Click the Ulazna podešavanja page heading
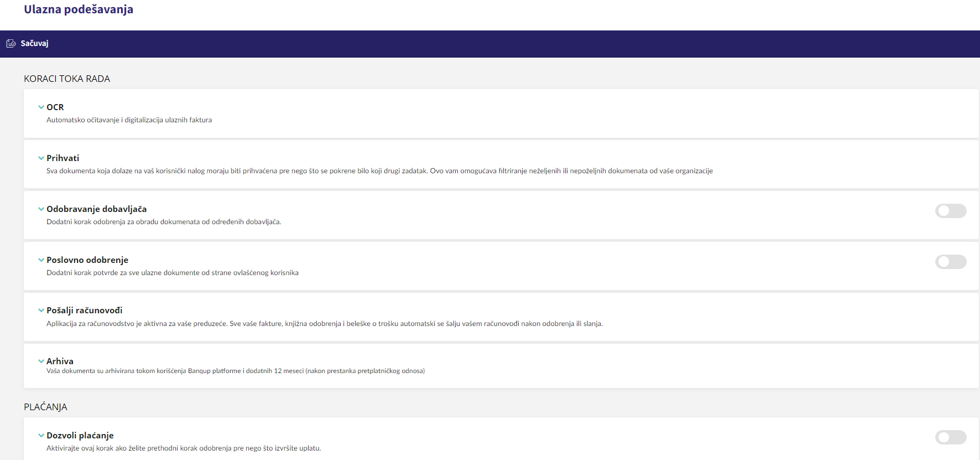Screen dimensions: 980x460 [x=79, y=9]
